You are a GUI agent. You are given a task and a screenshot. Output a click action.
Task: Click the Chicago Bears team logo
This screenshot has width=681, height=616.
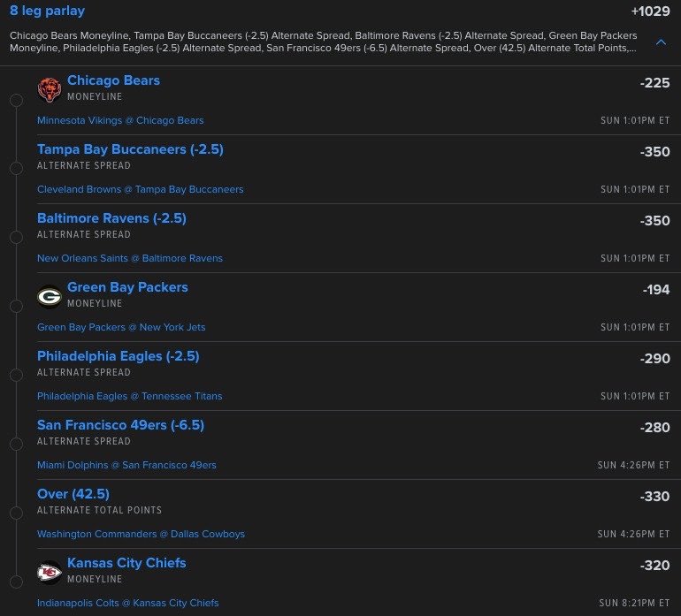(49, 89)
